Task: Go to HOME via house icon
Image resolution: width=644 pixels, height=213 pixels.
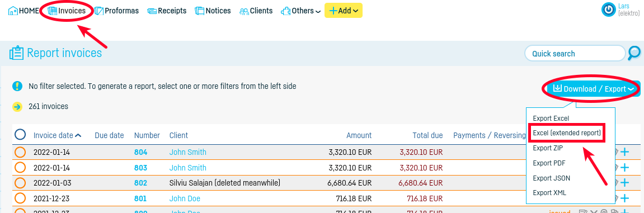Action: click(x=13, y=11)
